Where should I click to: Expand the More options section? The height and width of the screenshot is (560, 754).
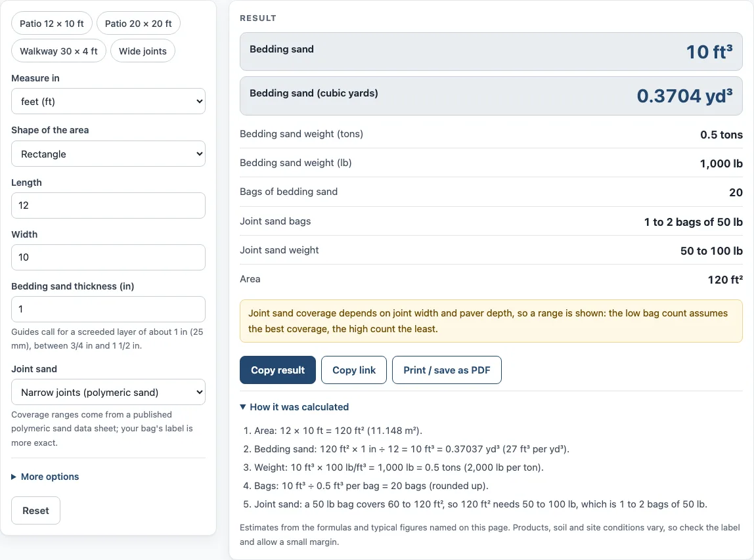point(45,477)
